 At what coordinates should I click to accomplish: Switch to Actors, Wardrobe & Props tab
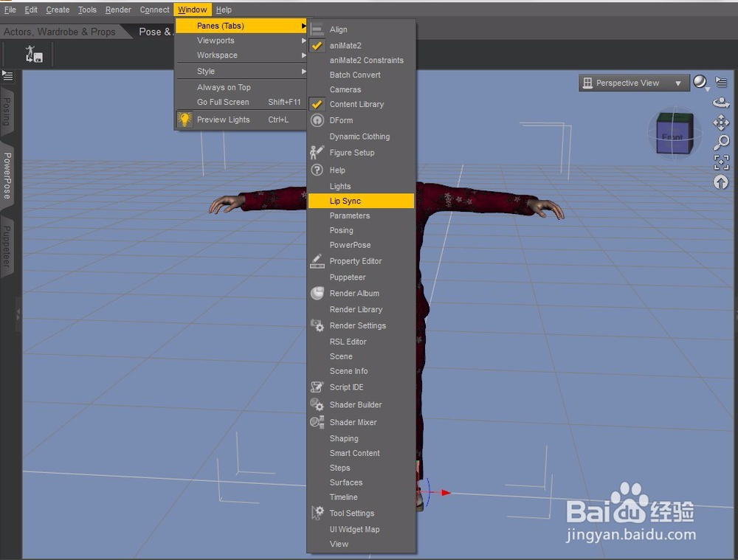click(x=60, y=32)
